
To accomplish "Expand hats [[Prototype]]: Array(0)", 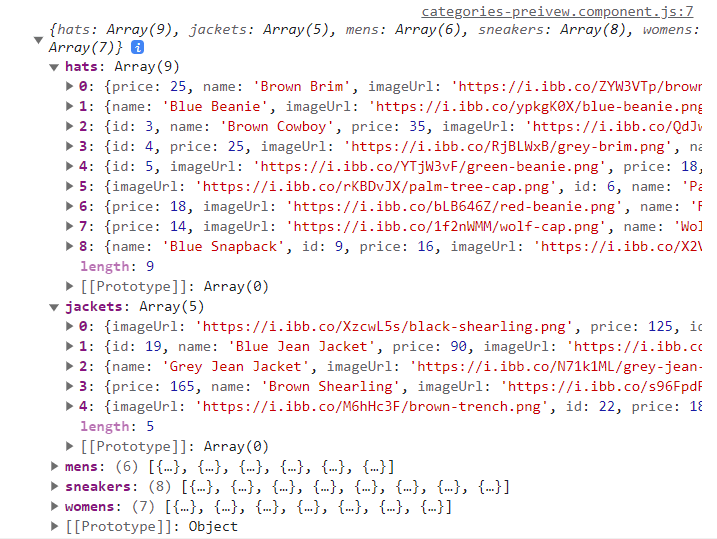I will pyautogui.click(x=70, y=286).
